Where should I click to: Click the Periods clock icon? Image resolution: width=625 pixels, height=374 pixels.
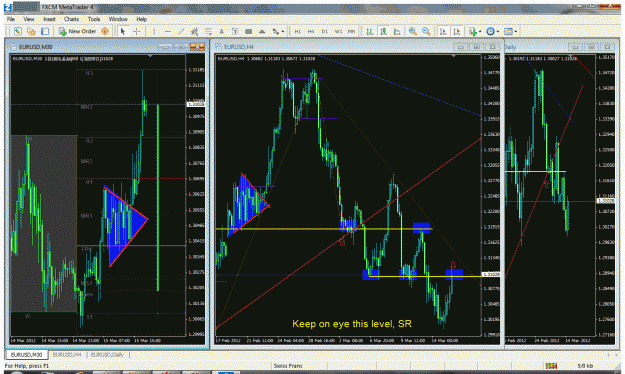(x=491, y=31)
